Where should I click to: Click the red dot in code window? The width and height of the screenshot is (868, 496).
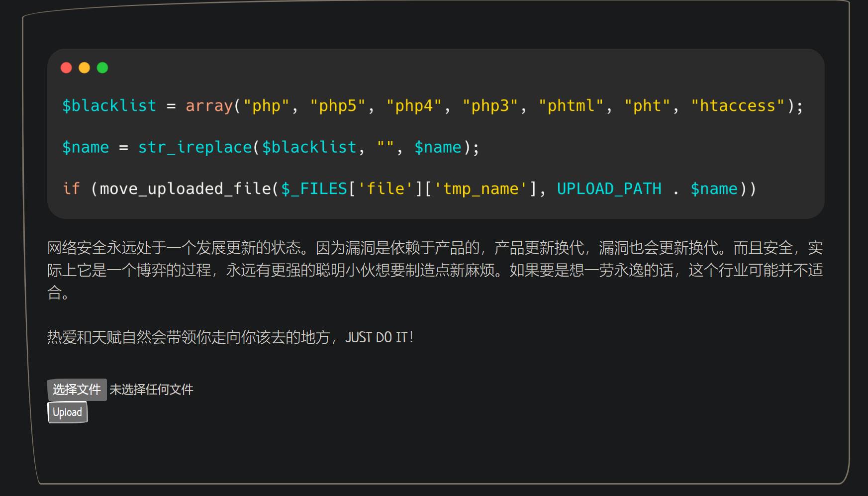pyautogui.click(x=66, y=68)
